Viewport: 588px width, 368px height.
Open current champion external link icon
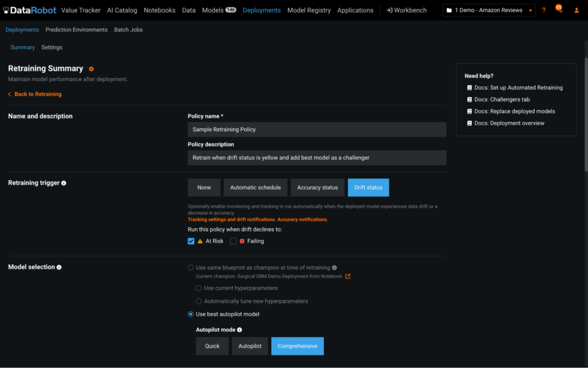(x=347, y=277)
